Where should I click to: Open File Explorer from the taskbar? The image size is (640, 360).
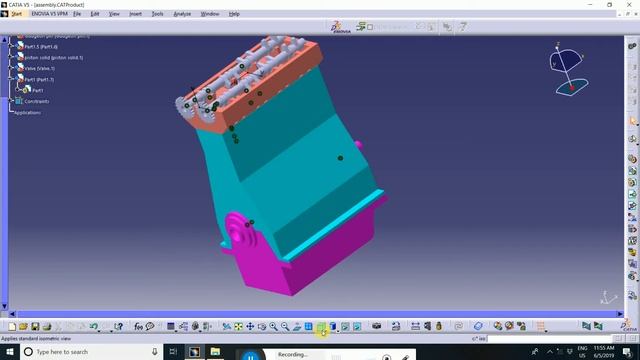point(216,352)
